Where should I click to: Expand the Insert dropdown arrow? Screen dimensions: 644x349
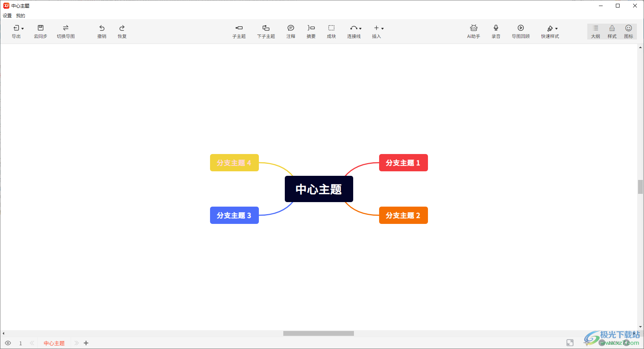coord(382,29)
